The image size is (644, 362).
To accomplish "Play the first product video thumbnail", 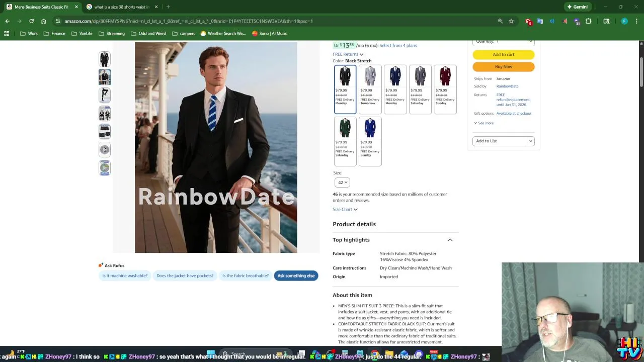I will (105, 149).
